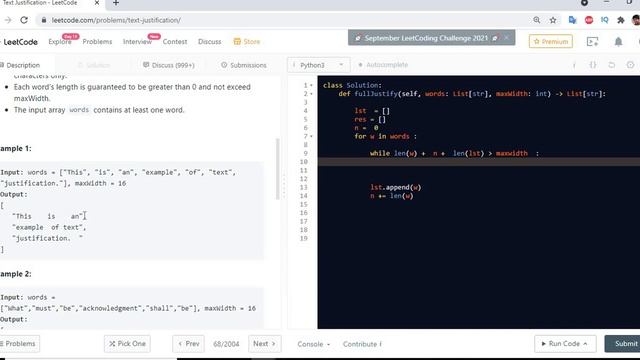Click the Premium button

pos(551,42)
